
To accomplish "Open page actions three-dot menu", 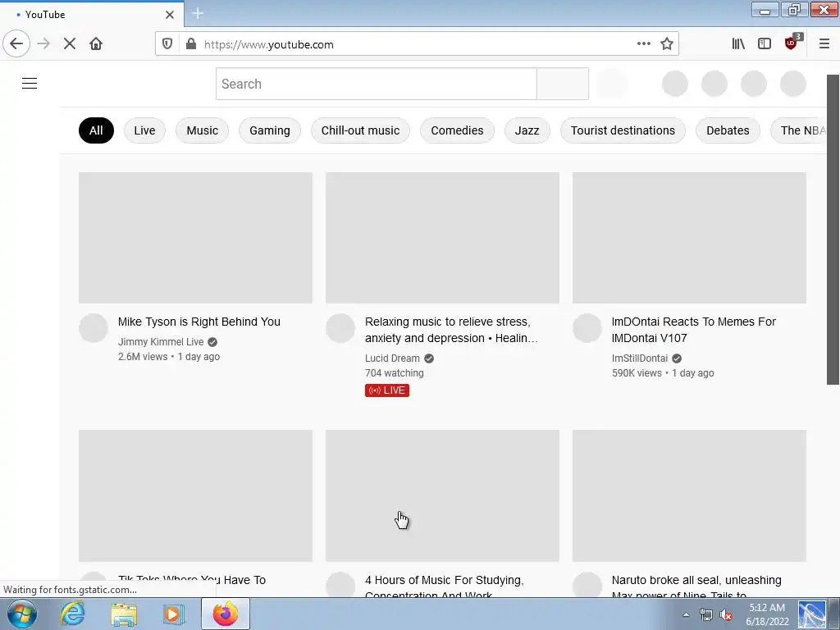I will [x=643, y=44].
